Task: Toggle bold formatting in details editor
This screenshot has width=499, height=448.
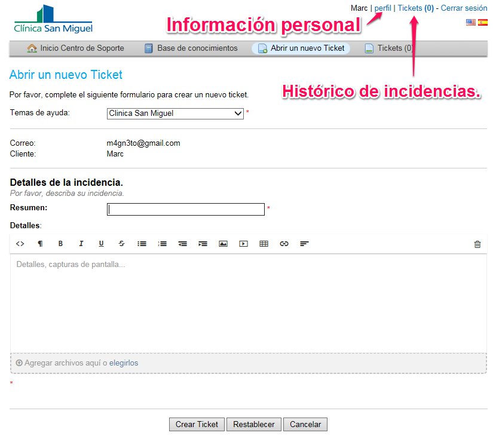Action: click(60, 244)
